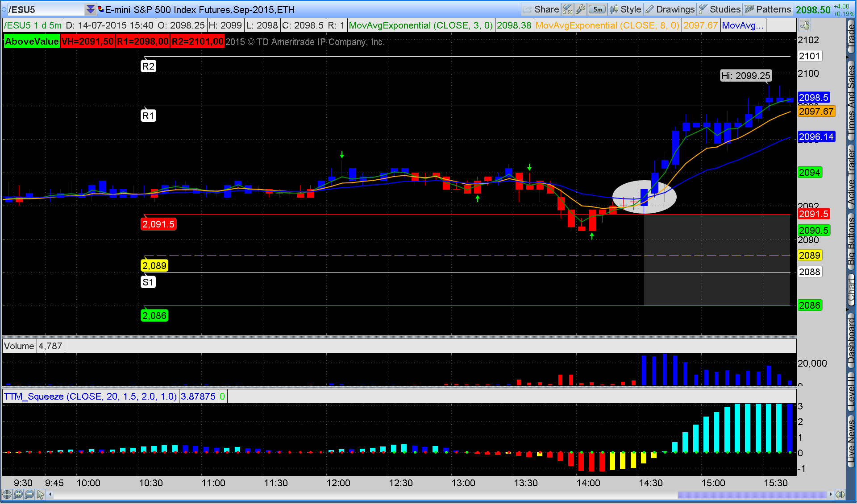Click the quick study flask icon

[567, 9]
